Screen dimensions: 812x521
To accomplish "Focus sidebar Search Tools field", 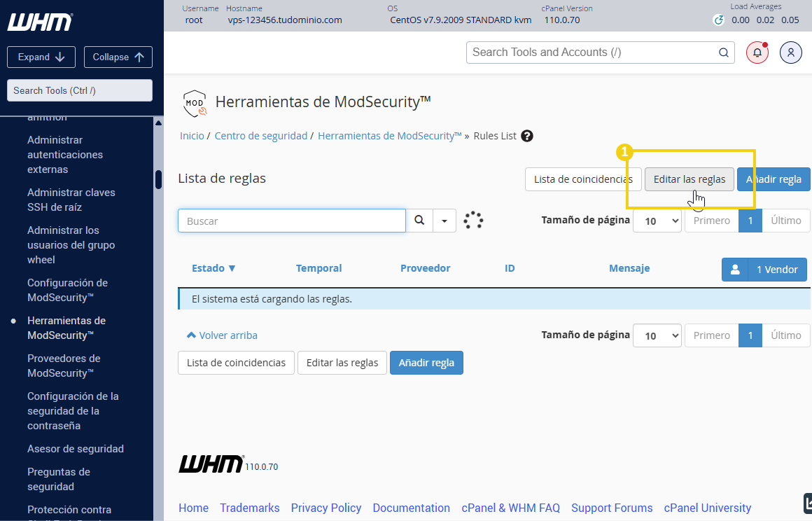I will tap(80, 90).
